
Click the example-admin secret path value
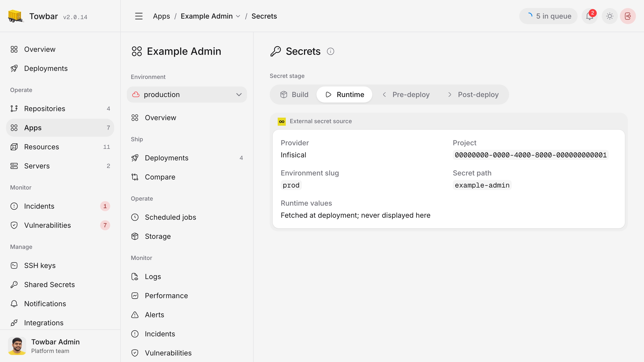pyautogui.click(x=482, y=185)
